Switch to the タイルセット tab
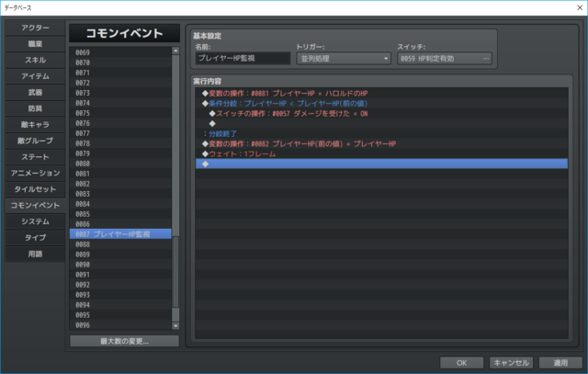This screenshot has width=588, height=374. click(35, 189)
